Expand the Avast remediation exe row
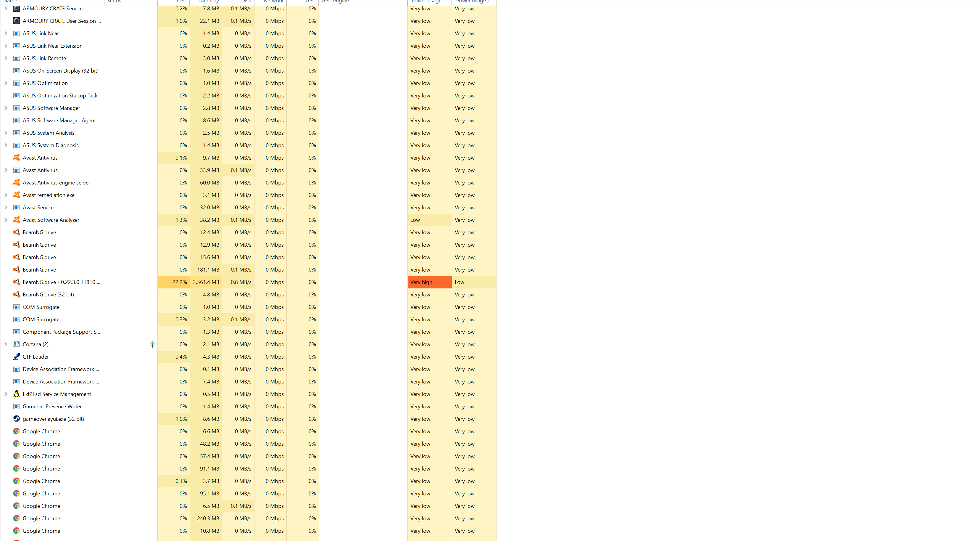Viewport: 980px width, 541px height. pos(6,195)
